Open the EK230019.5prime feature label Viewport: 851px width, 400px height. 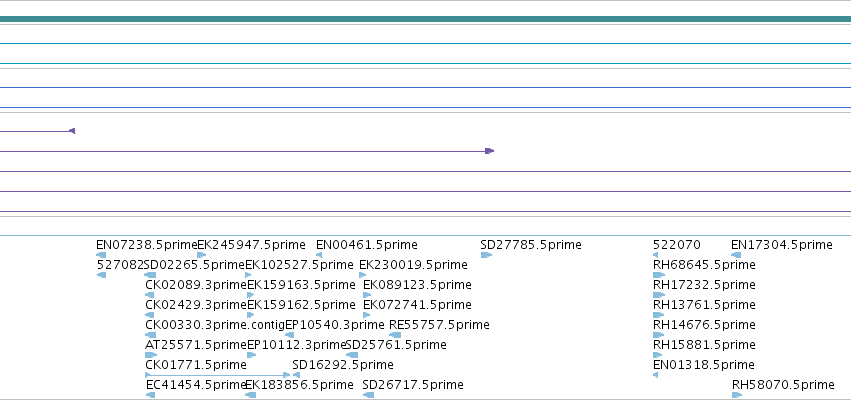(413, 265)
